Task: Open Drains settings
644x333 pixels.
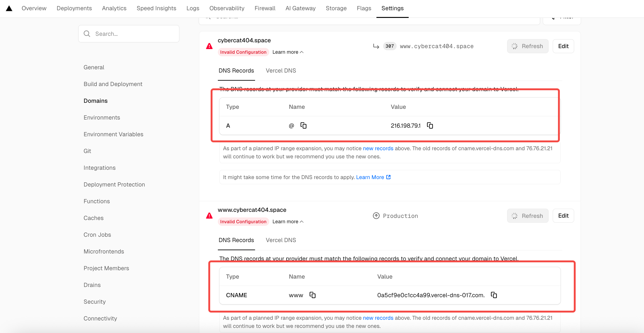Action: (x=92, y=285)
